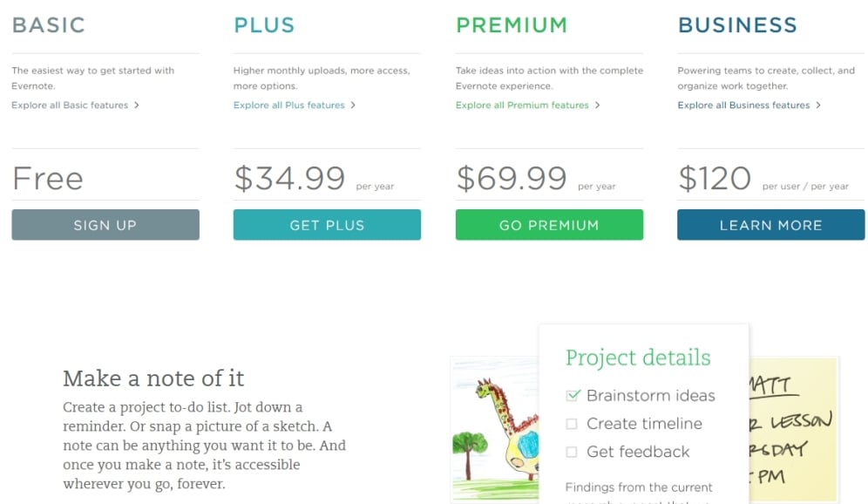Select the Project details note title

638,358
